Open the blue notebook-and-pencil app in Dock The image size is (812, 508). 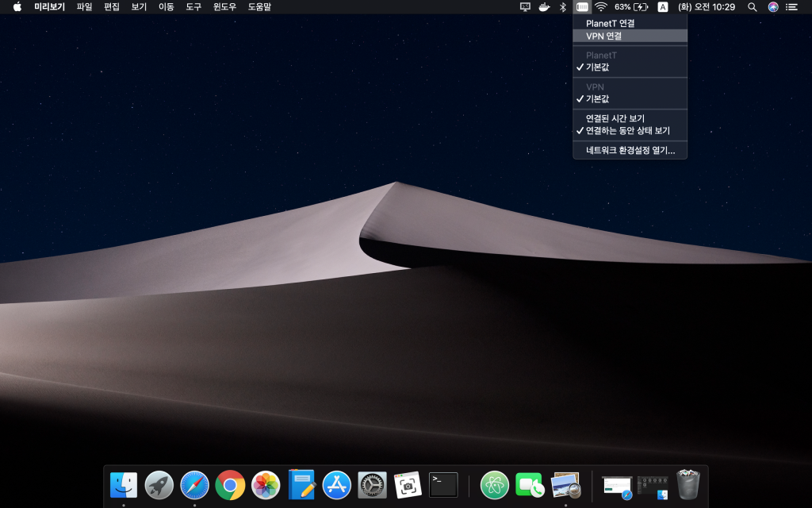[x=301, y=485]
